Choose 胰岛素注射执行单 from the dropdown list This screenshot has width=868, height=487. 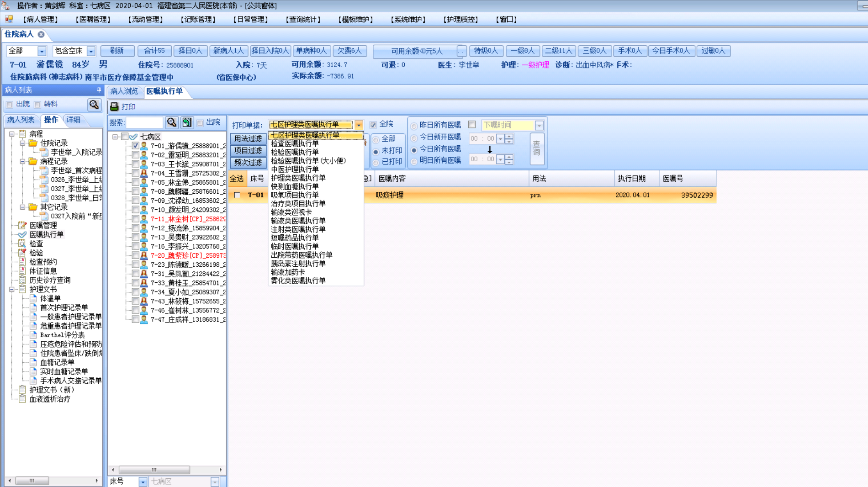pos(298,264)
